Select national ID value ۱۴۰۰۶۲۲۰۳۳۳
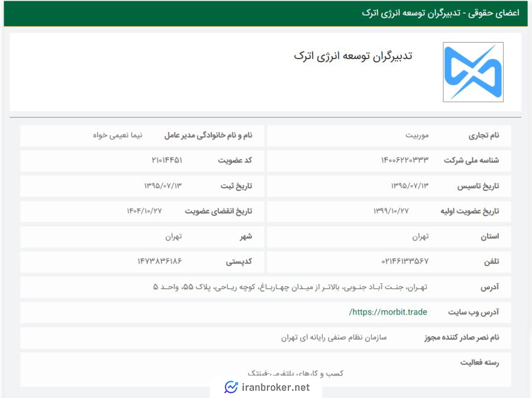The width and height of the screenshot is (532, 398). click(x=405, y=160)
